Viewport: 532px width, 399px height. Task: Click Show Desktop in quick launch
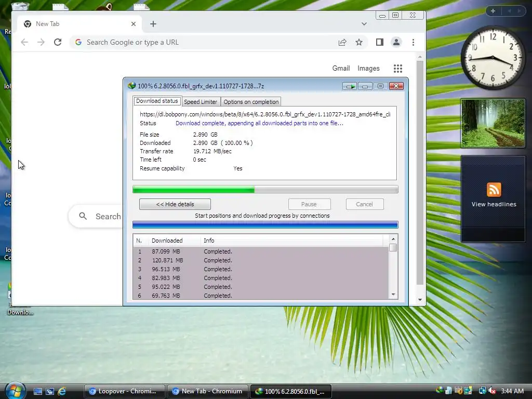coord(37,391)
